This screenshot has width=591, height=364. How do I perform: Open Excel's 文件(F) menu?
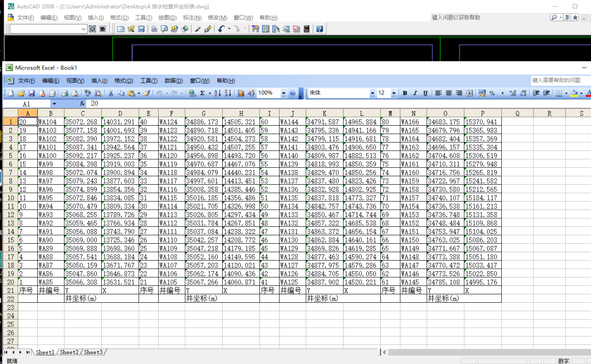pyautogui.click(x=26, y=80)
